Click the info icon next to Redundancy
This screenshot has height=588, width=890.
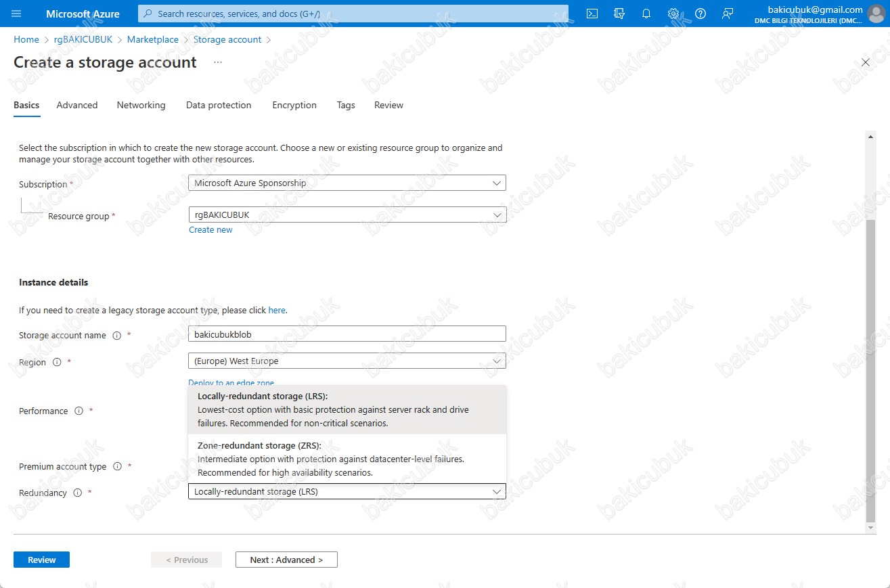point(77,493)
